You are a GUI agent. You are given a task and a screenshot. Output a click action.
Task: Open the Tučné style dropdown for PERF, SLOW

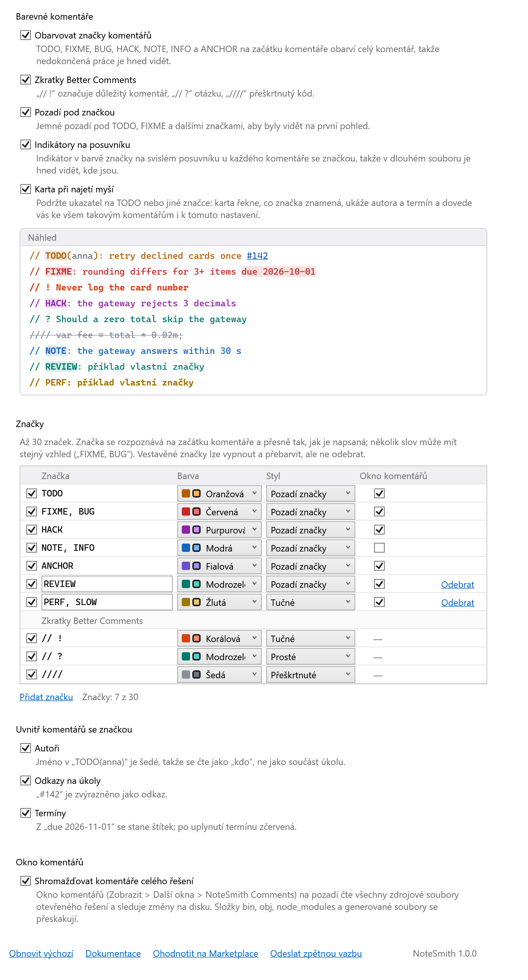coord(310,602)
